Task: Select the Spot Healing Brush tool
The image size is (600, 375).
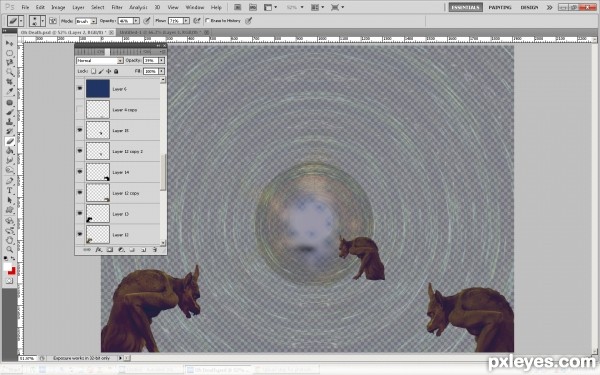Action: click(10, 103)
